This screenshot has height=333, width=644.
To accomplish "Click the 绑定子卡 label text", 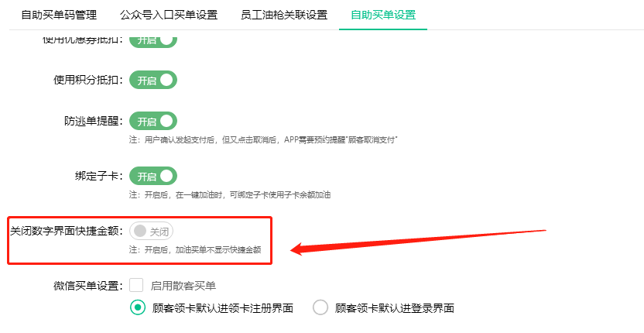I will click(x=98, y=176).
